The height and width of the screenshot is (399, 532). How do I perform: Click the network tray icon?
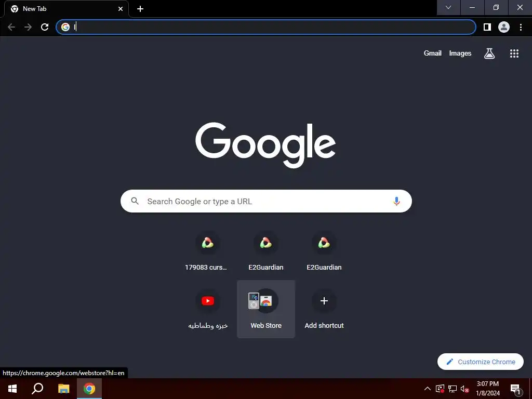[453, 389]
